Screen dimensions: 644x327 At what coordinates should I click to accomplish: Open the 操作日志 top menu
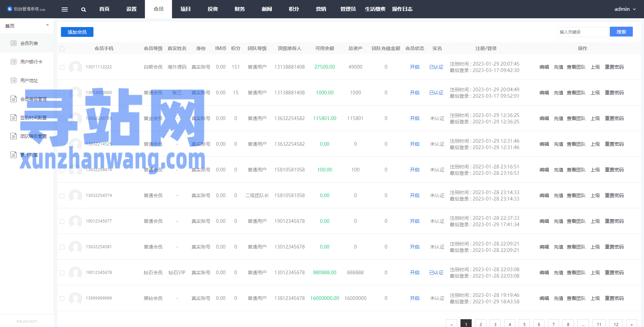click(402, 9)
